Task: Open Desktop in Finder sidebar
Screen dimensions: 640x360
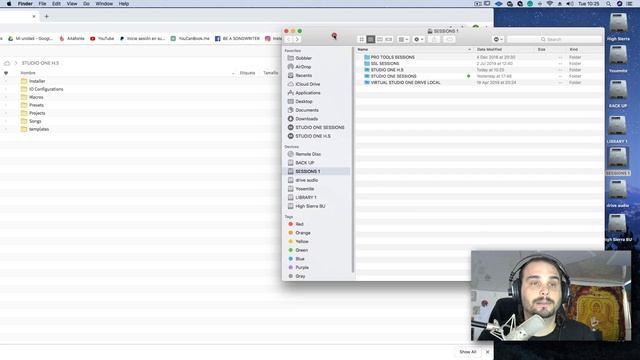Action: 303,101
